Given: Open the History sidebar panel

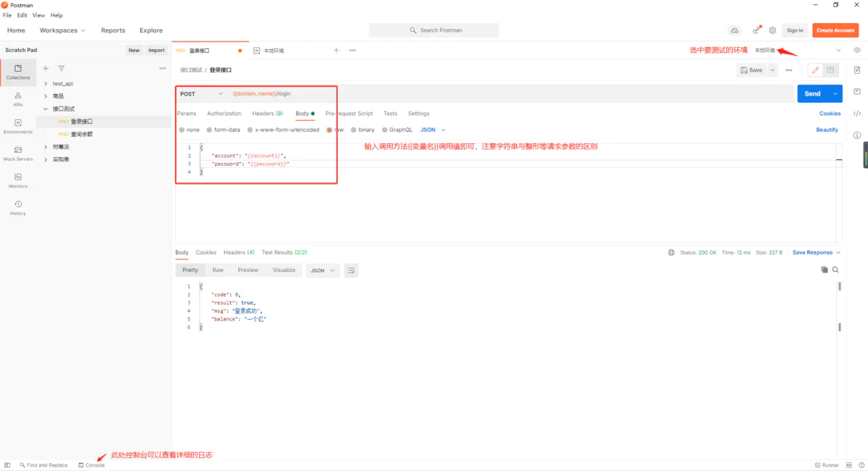Looking at the screenshot, I should click(18, 208).
